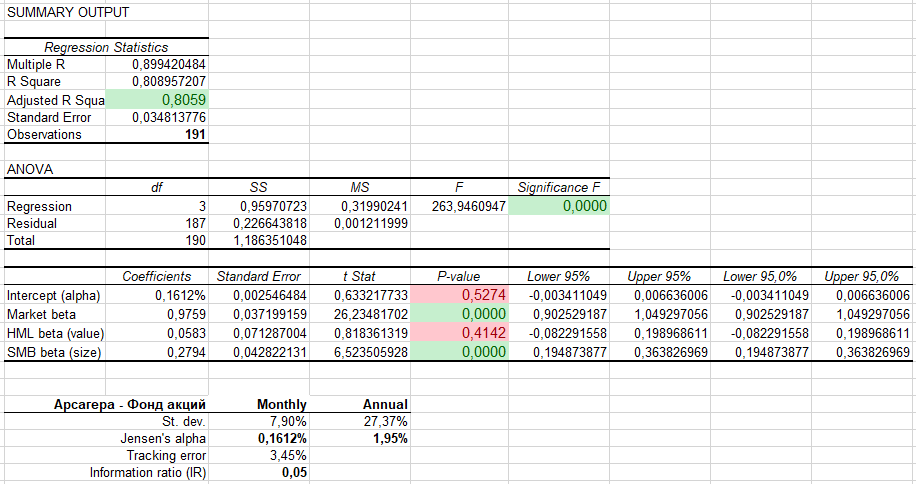Click the P-value column header

click(x=459, y=276)
